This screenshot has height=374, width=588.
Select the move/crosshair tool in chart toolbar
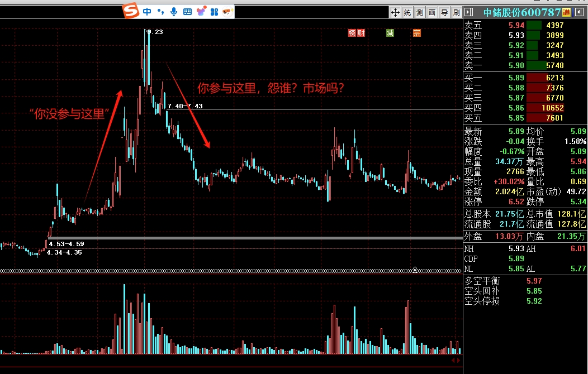pyautogui.click(x=395, y=13)
